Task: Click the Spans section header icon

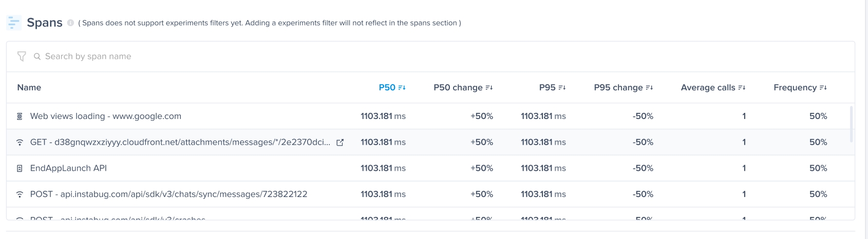Action: click(14, 23)
